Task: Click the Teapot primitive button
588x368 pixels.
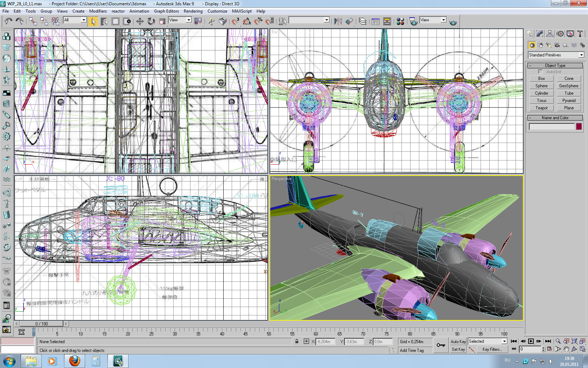Action: click(x=541, y=108)
